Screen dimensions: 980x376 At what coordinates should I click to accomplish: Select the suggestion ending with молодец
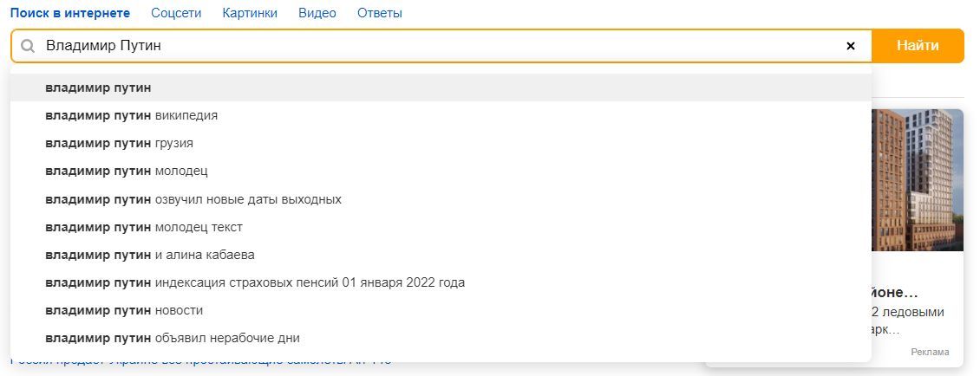click(127, 171)
